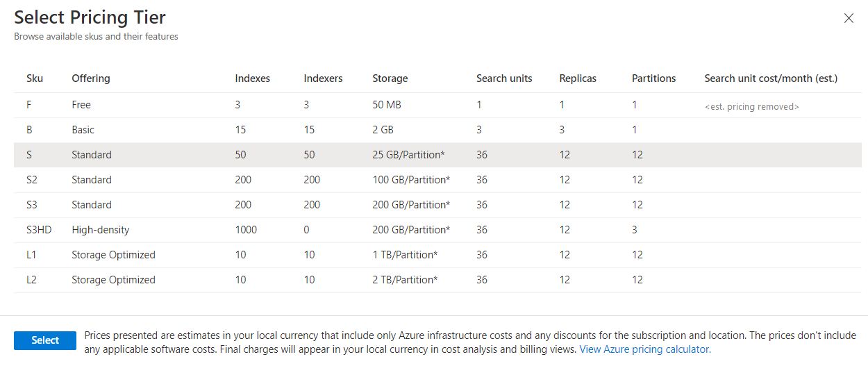This screenshot has height=366, width=868.
Task: Click the Sku column header
Action: pyautogui.click(x=35, y=78)
